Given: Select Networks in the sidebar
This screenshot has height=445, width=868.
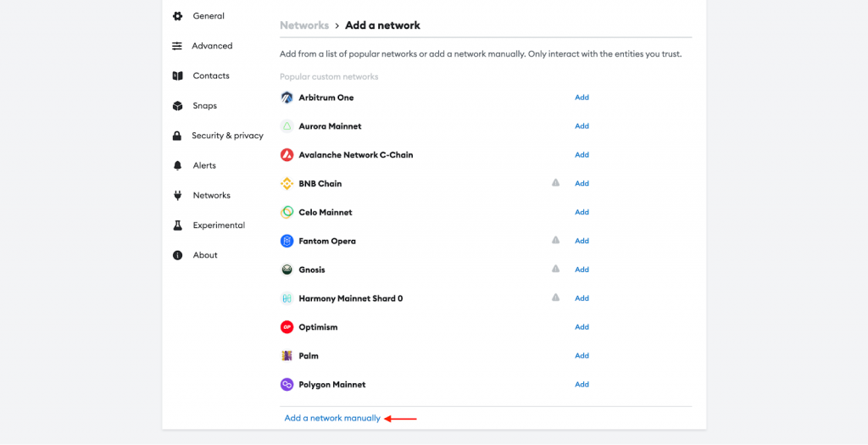Looking at the screenshot, I should 211,196.
